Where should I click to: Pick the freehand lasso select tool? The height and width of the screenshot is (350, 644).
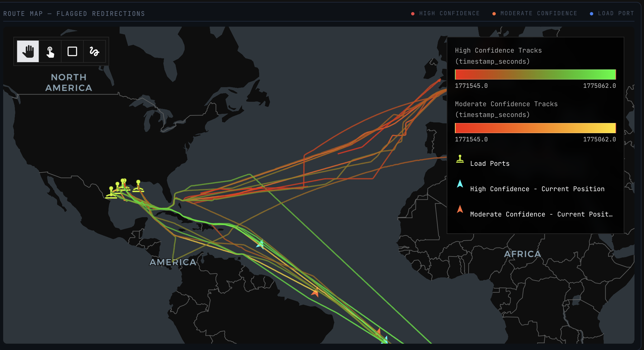[x=94, y=51]
